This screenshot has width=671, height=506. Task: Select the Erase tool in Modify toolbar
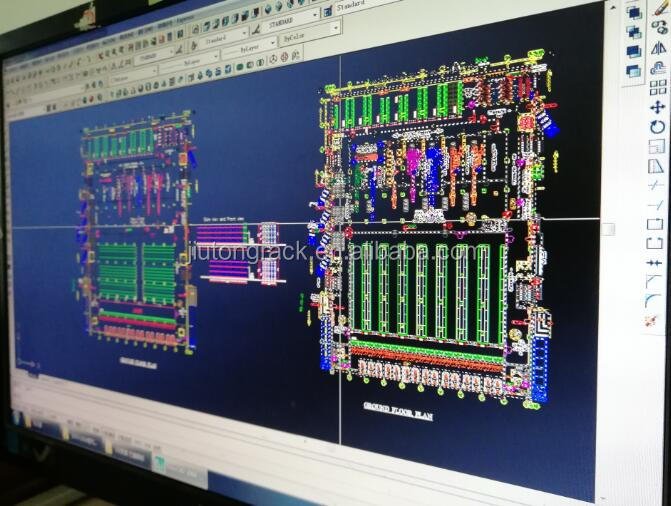661,9
